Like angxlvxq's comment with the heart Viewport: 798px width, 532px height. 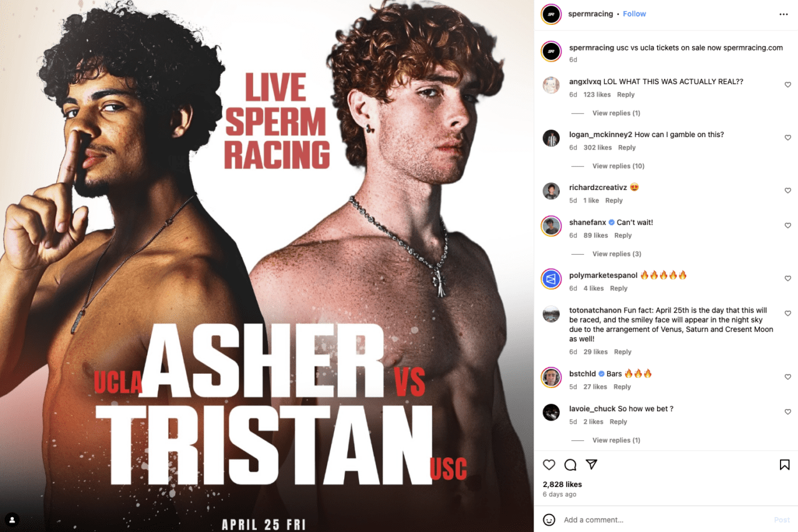(787, 85)
